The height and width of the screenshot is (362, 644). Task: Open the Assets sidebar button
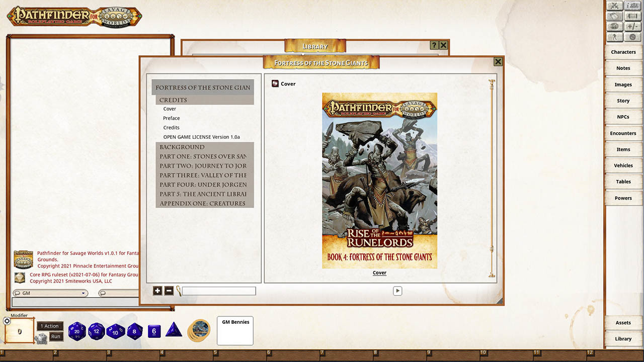(x=623, y=323)
